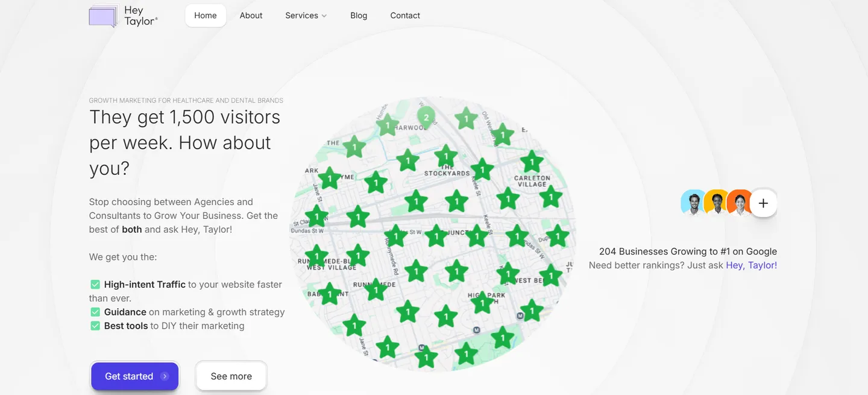
Task: Click the 'Stop choosing between Agencies' paragraph
Action: pyautogui.click(x=184, y=216)
